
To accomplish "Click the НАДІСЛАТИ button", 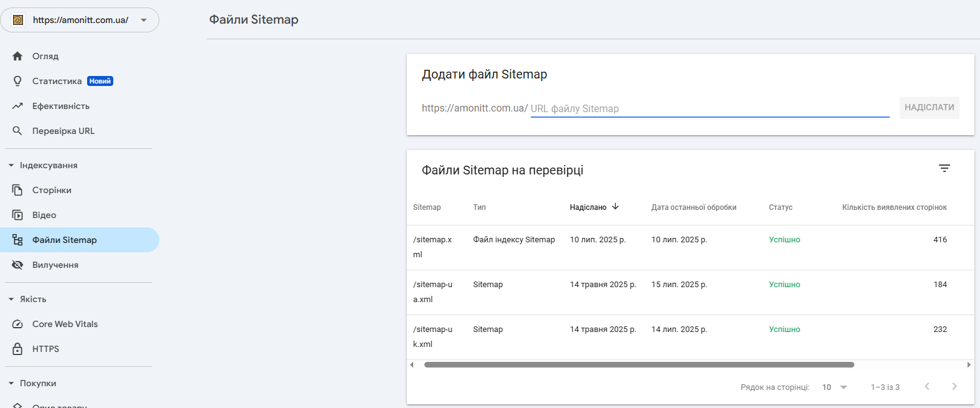I will click(930, 108).
